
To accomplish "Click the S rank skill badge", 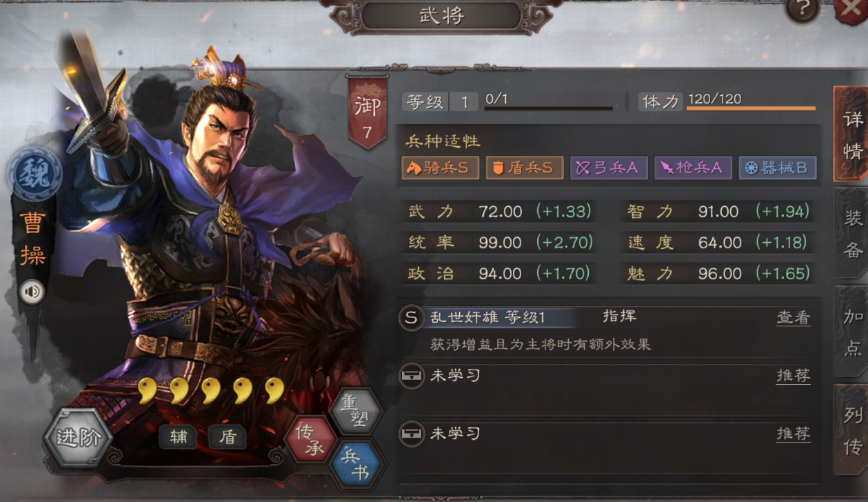I will click(x=411, y=318).
